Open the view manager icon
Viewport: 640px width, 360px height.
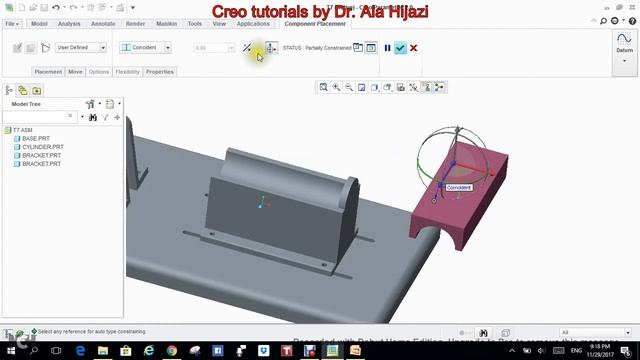click(400, 87)
